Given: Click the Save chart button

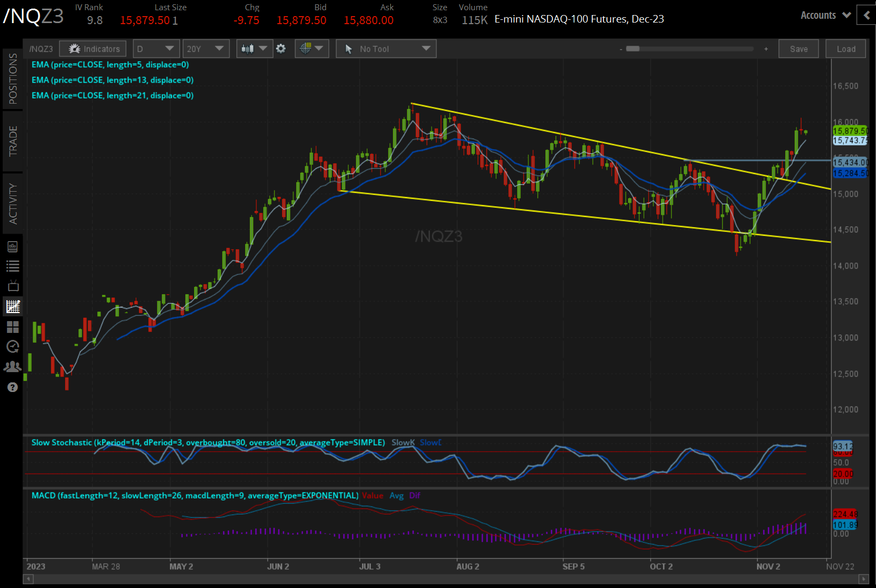Looking at the screenshot, I should [798, 49].
